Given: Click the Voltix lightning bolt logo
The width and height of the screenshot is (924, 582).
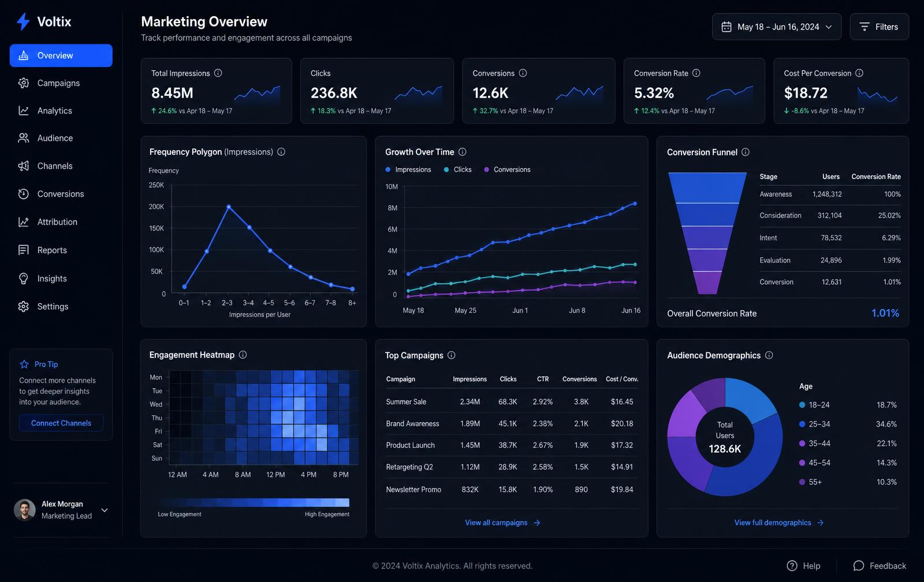Looking at the screenshot, I should pos(23,21).
